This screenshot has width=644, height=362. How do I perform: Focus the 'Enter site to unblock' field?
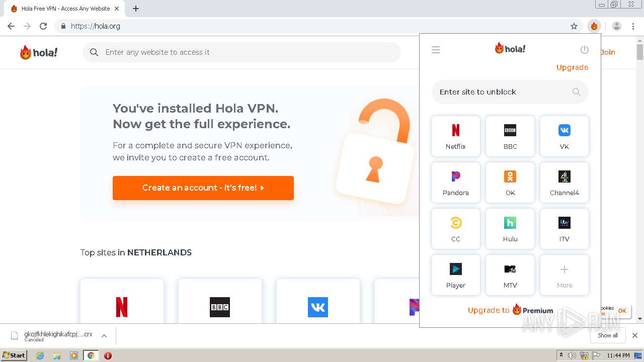tap(510, 92)
